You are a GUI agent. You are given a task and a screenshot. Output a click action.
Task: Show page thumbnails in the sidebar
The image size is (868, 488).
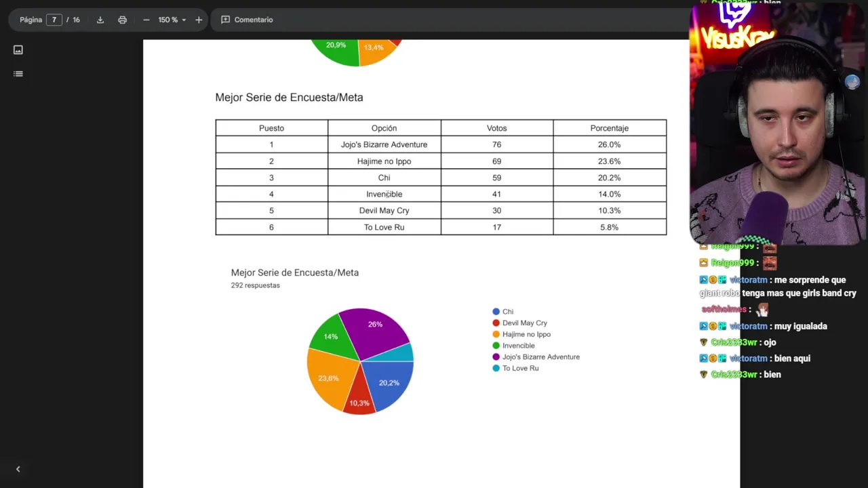click(x=18, y=49)
